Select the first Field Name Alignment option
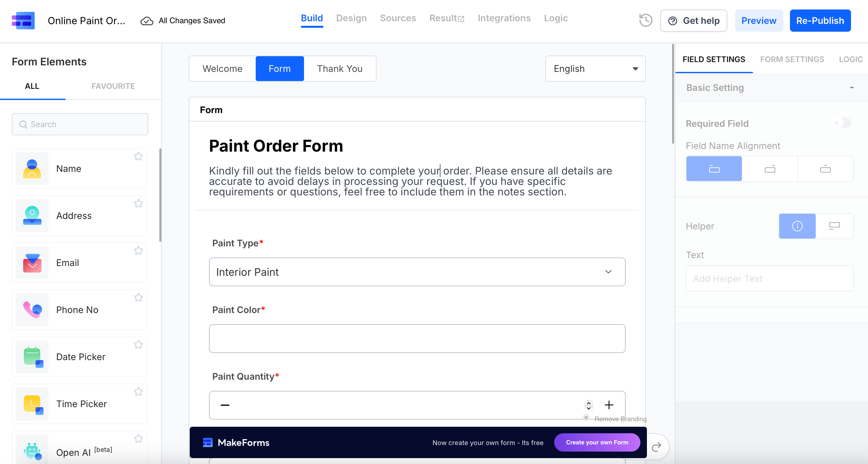The width and height of the screenshot is (868, 464). click(x=714, y=169)
